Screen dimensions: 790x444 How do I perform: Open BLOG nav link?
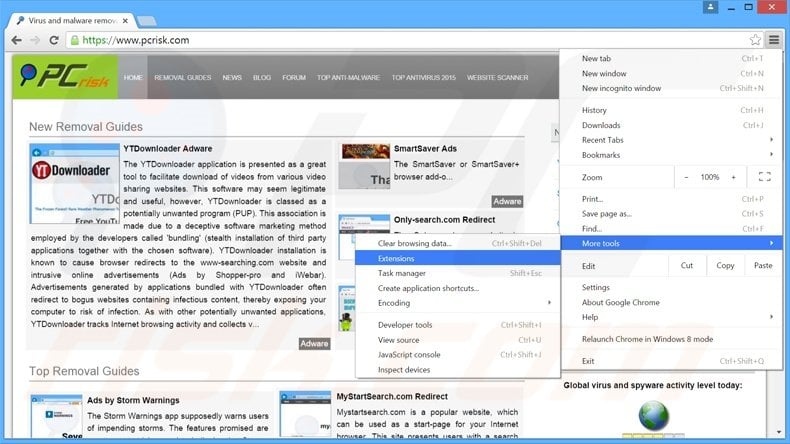point(262,78)
